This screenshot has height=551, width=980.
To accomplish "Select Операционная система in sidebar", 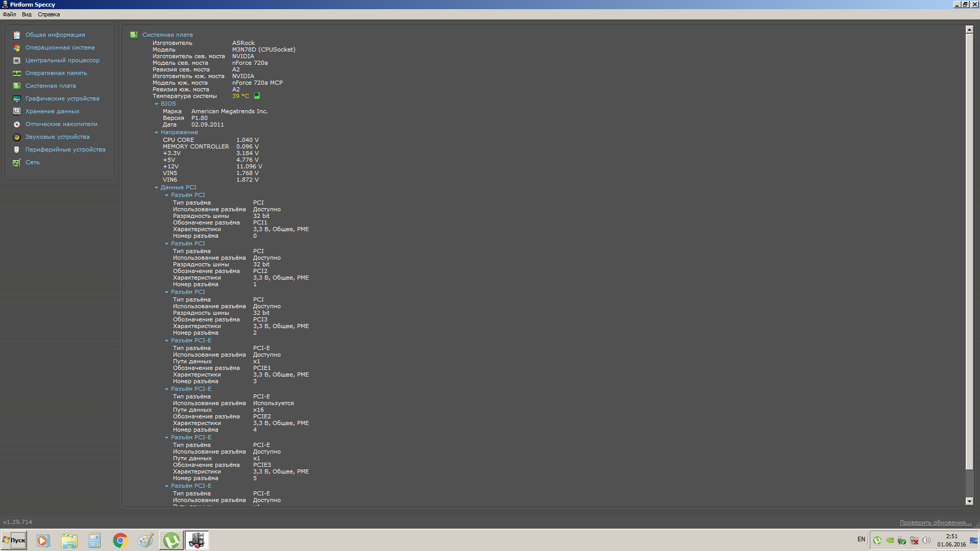I will (60, 47).
